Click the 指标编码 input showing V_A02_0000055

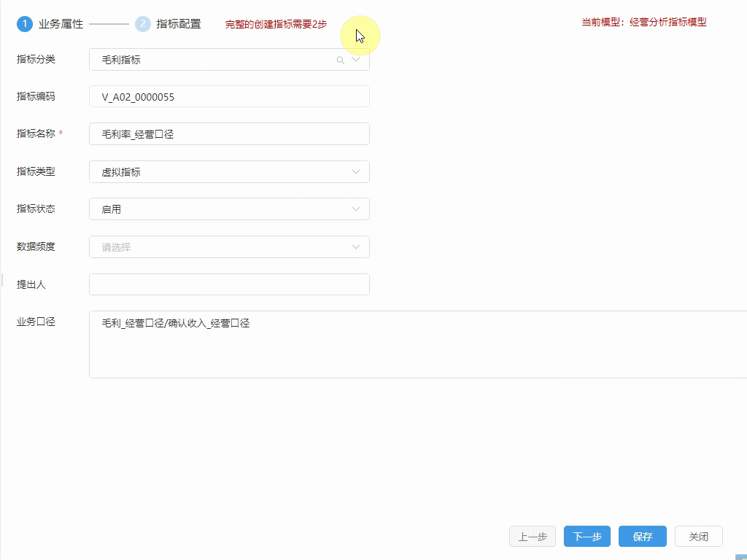219,96
